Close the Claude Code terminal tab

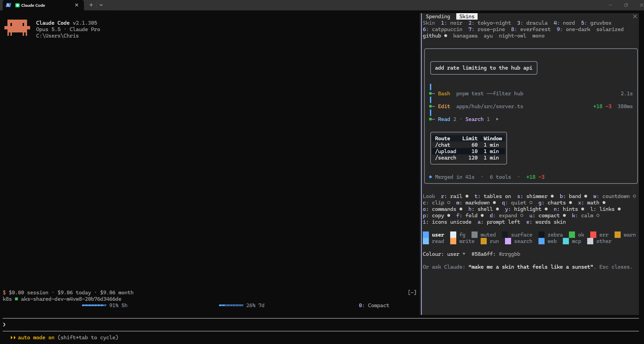[77, 5]
